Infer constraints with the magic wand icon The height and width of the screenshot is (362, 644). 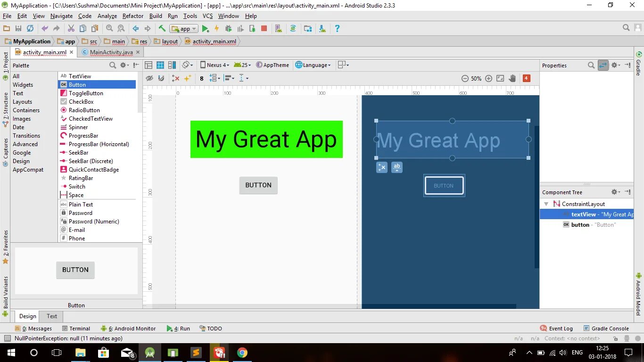[188, 78]
